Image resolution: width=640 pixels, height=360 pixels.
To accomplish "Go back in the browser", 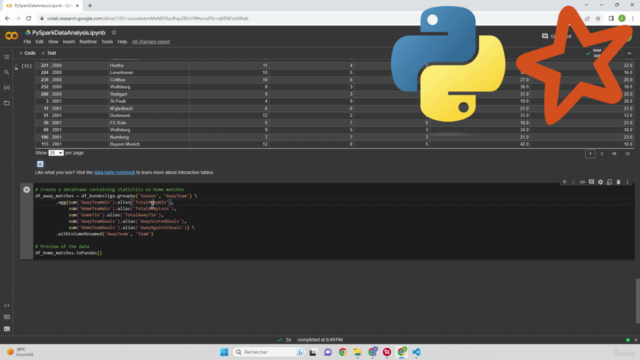I will click(7, 18).
